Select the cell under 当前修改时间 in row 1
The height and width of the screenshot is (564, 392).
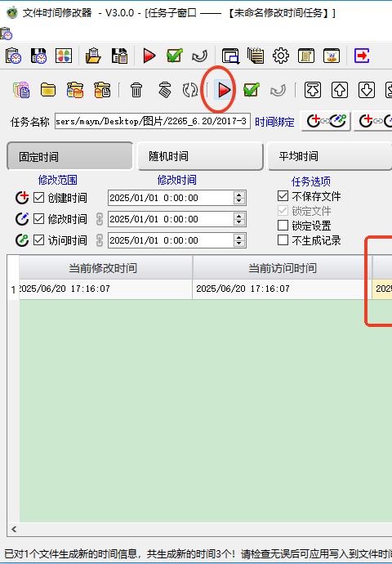pyautogui.click(x=105, y=289)
